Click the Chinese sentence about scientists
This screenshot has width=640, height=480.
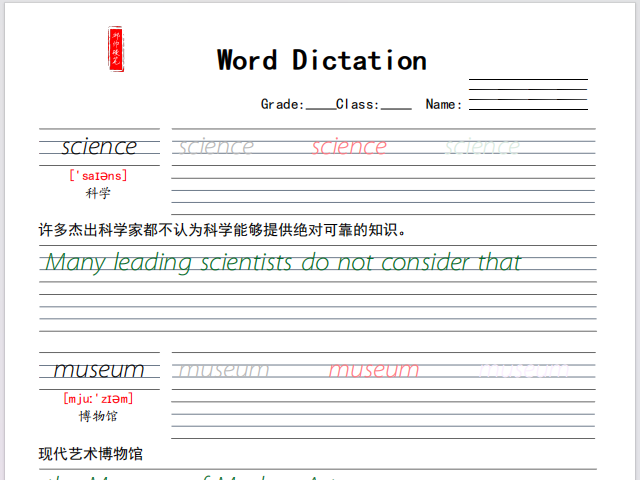click(x=222, y=230)
